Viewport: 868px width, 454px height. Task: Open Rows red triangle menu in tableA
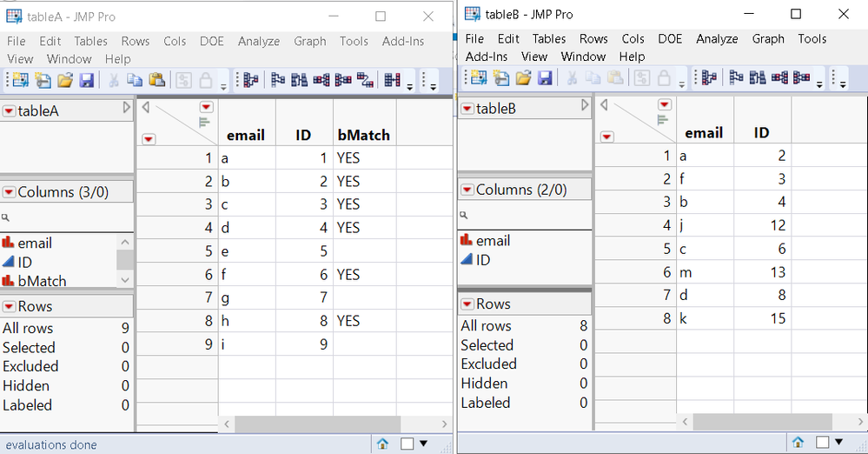click(9, 306)
